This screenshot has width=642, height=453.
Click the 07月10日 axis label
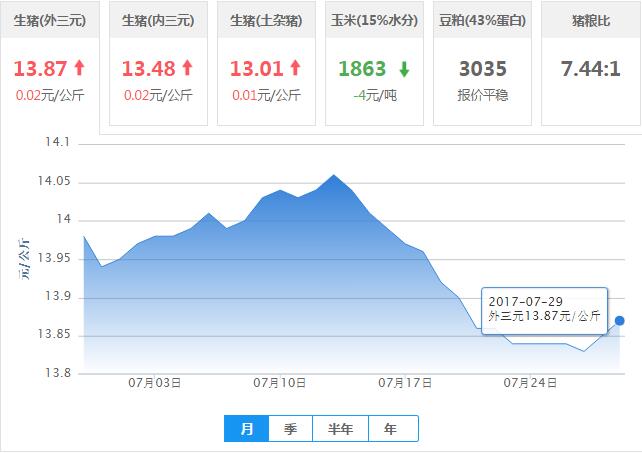coord(280,383)
